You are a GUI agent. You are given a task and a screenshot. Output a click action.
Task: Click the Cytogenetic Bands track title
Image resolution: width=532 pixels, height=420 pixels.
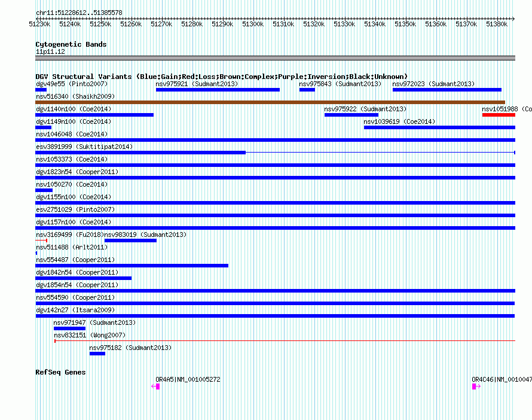71,44
